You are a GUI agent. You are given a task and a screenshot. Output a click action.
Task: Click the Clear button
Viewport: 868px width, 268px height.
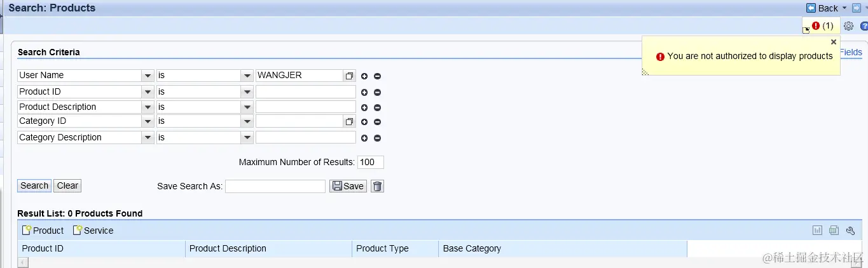[x=67, y=186]
